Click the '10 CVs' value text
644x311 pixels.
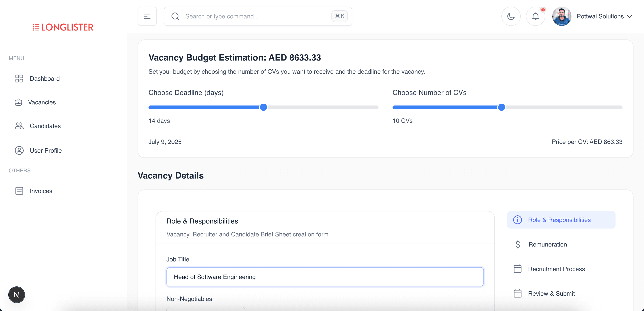(x=403, y=121)
